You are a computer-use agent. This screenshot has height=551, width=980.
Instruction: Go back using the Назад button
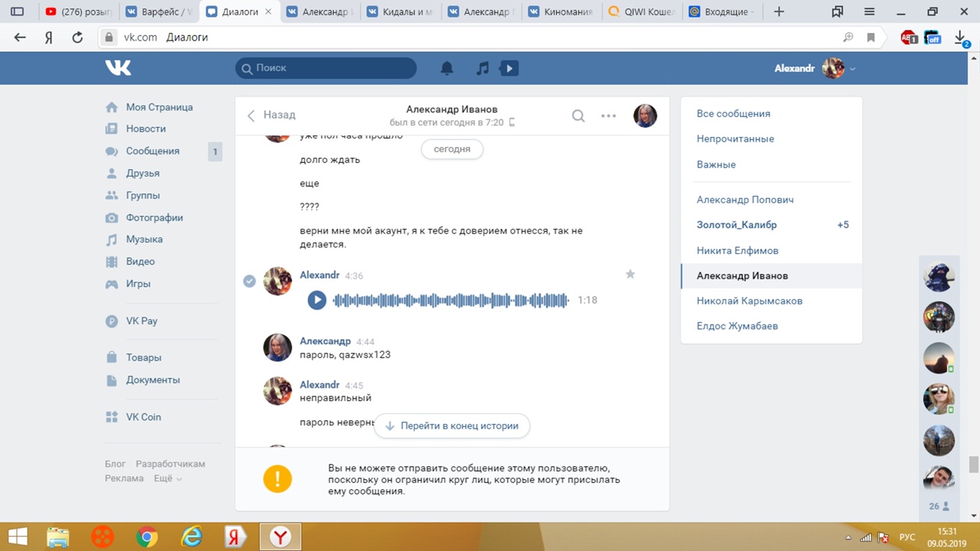point(271,115)
